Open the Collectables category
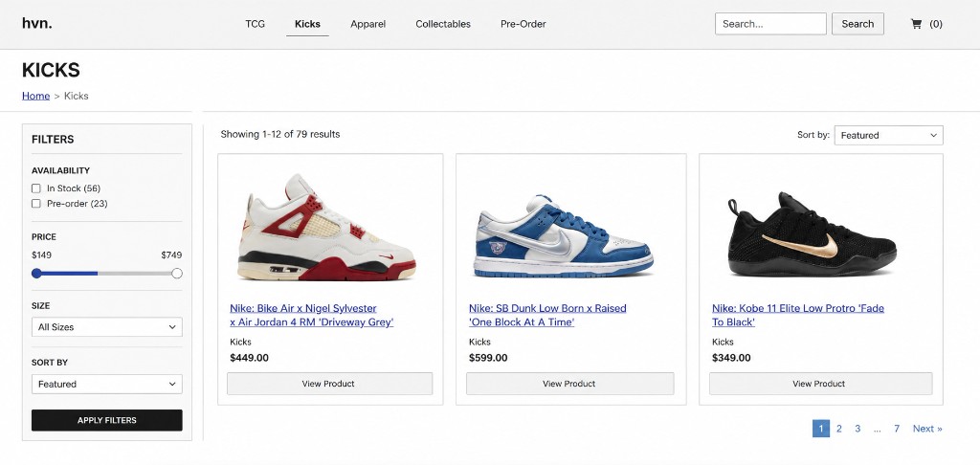Image resolution: width=980 pixels, height=465 pixels. (443, 24)
